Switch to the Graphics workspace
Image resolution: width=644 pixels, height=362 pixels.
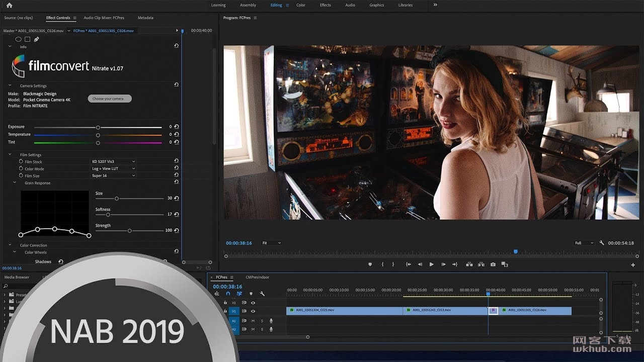(377, 5)
